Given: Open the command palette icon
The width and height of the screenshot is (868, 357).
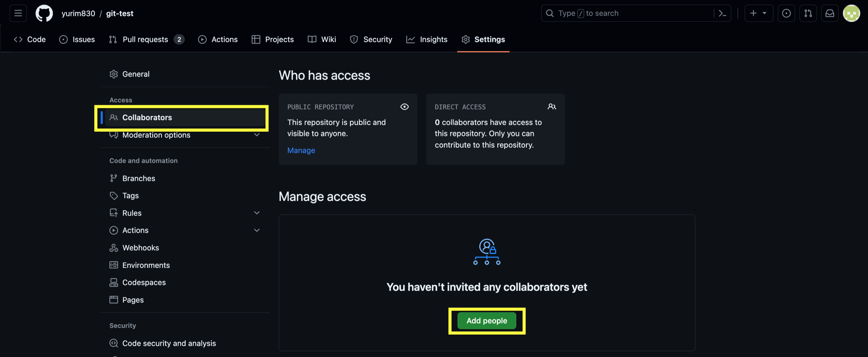Looking at the screenshot, I should [722, 14].
